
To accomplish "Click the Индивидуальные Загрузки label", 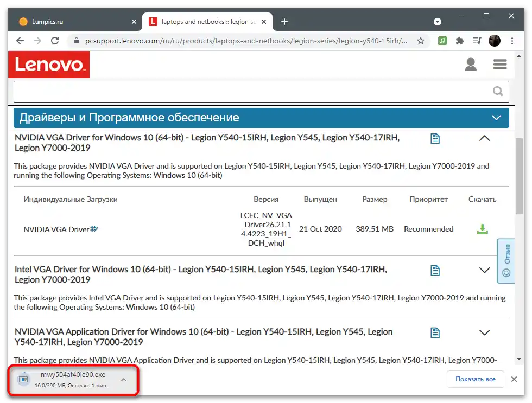I will click(71, 199).
